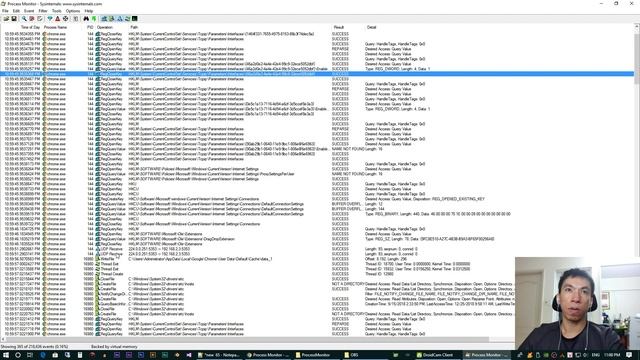Click the ENG language indicator in the tray

pos(596,355)
